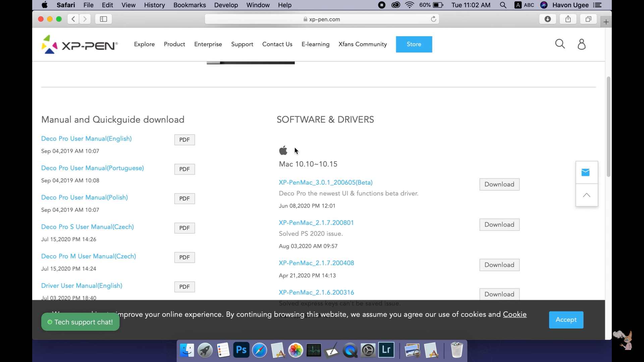Open XP-PenMac_2.1.7.200801 driver link
This screenshot has height=362, width=644.
316,223
